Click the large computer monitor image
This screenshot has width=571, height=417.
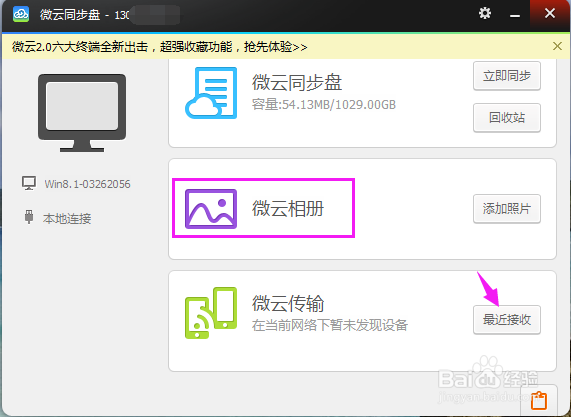click(x=82, y=113)
